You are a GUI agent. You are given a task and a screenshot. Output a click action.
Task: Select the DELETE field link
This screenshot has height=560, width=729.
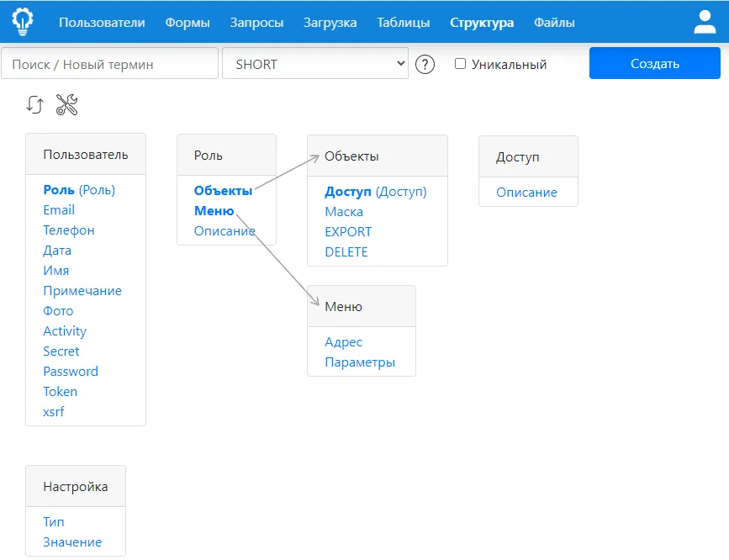pos(346,252)
